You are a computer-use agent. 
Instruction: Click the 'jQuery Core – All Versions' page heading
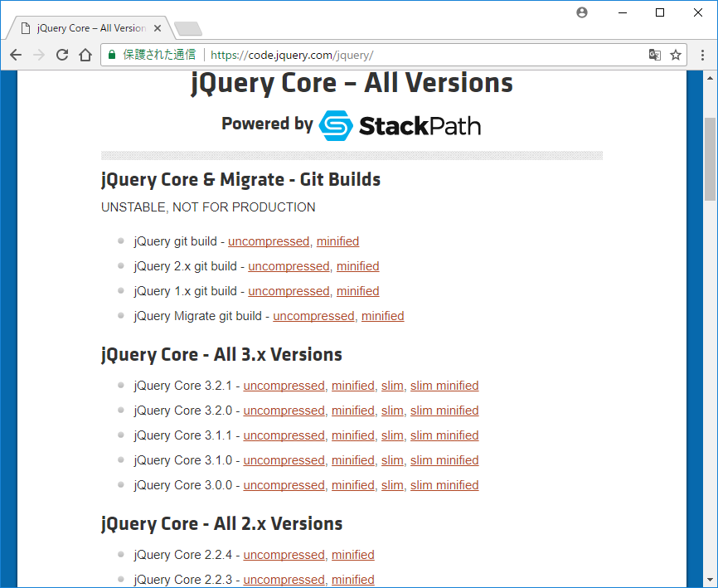[x=352, y=83]
